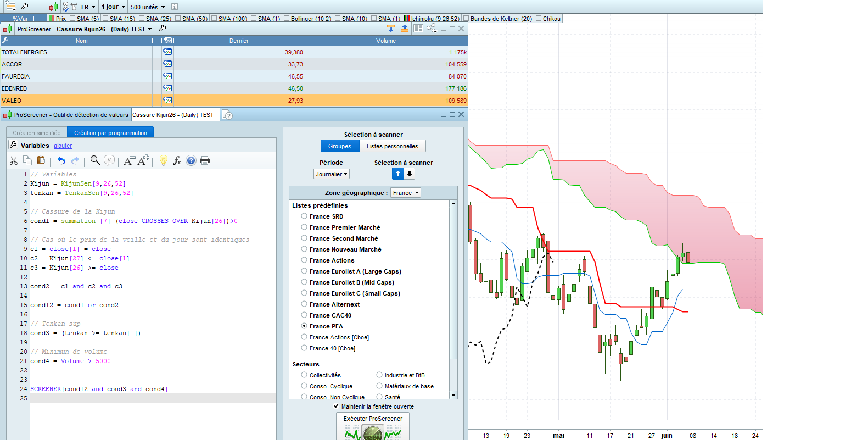Decrease the editor font size
The width and height of the screenshot is (868, 440).
point(128,160)
